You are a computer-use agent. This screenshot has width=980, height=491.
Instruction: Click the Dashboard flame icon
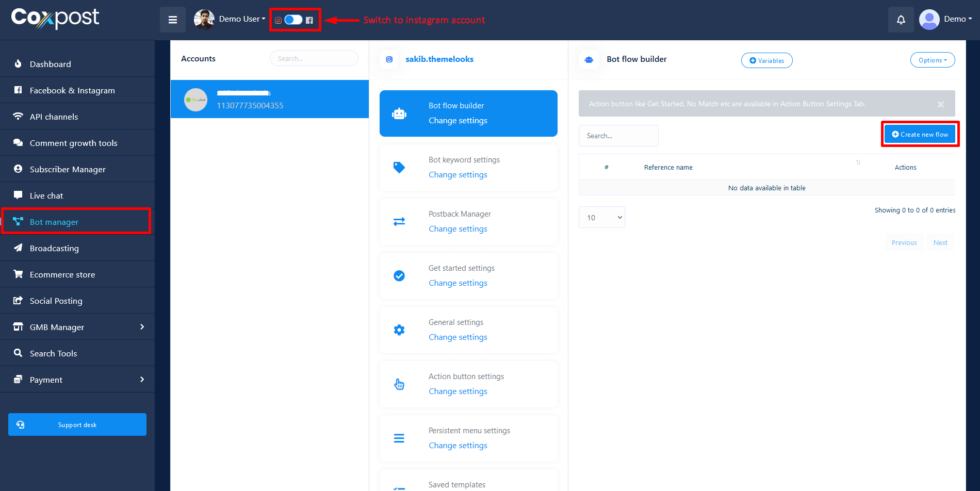tap(18, 63)
